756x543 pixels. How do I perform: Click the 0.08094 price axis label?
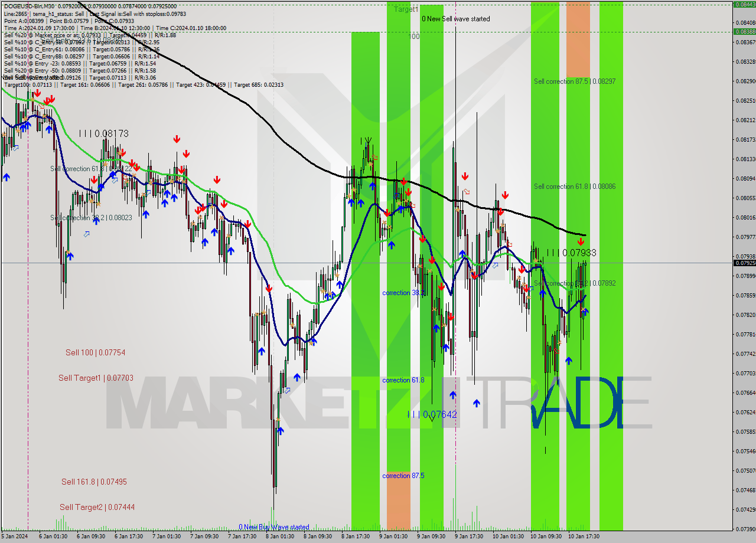[x=745, y=178]
